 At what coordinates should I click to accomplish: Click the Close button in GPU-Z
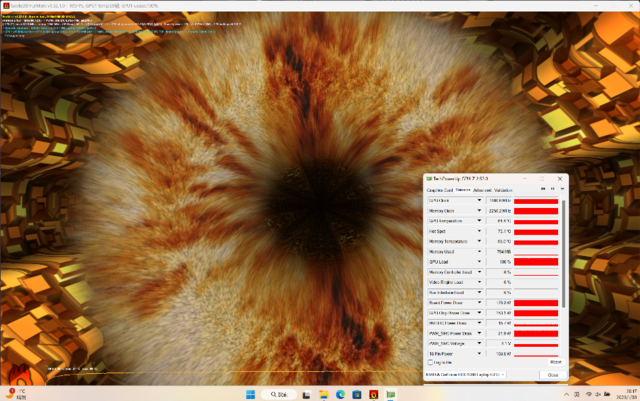point(553,375)
